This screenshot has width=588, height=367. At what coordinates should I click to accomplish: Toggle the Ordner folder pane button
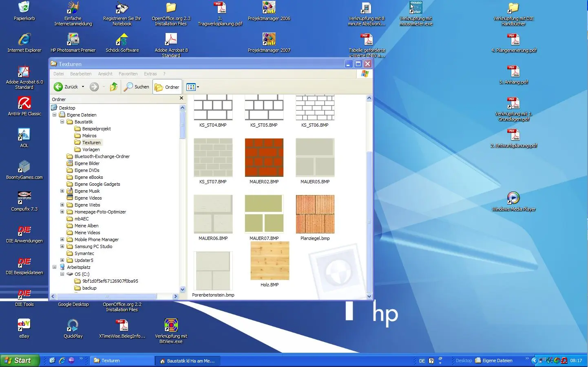pos(167,87)
